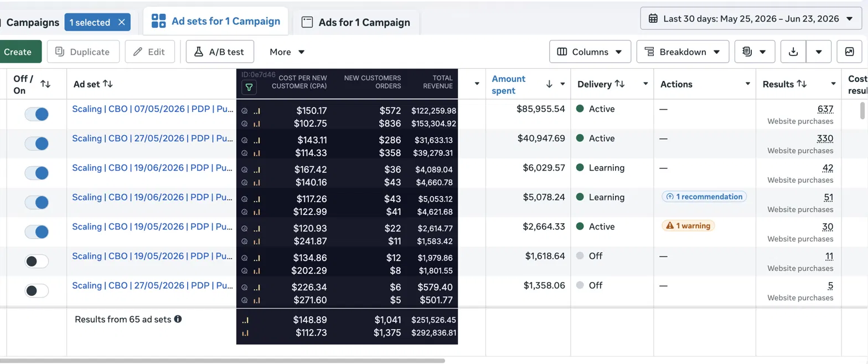Click the sort arrows beside the Ad set header
This screenshot has width=868, height=364.
(x=108, y=84)
